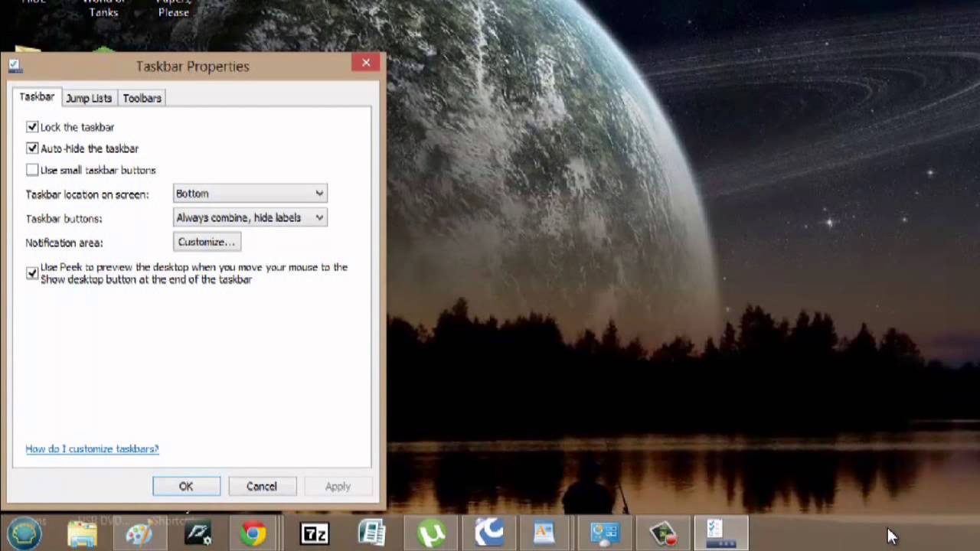
Task: Open the Control Panel taskbar icon
Action: (x=604, y=533)
